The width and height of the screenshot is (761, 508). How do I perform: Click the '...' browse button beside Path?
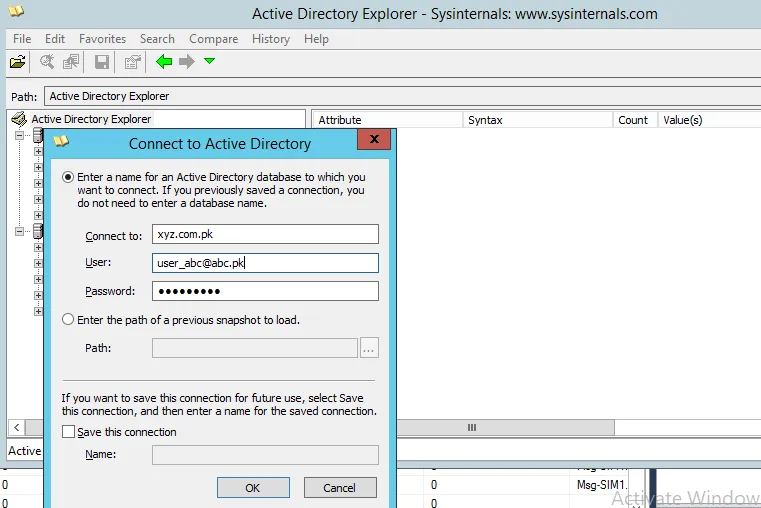tap(369, 348)
